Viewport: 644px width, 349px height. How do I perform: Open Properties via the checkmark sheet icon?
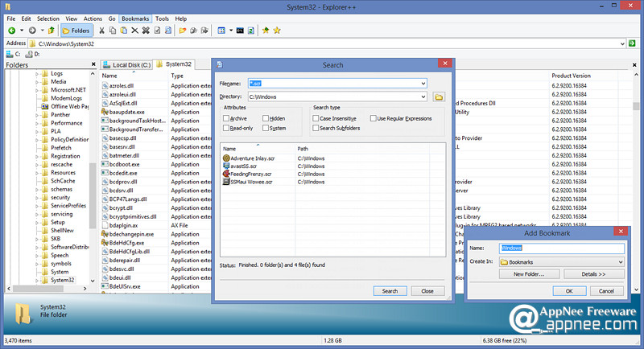157,31
